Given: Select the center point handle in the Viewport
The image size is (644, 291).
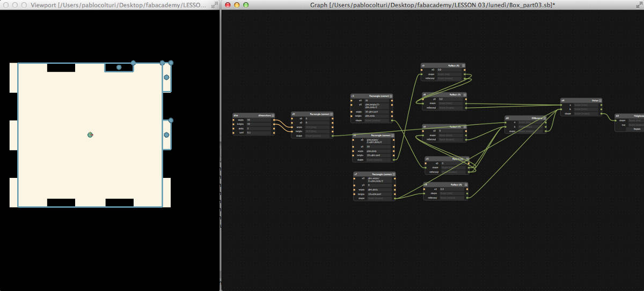Looking at the screenshot, I should (x=90, y=135).
